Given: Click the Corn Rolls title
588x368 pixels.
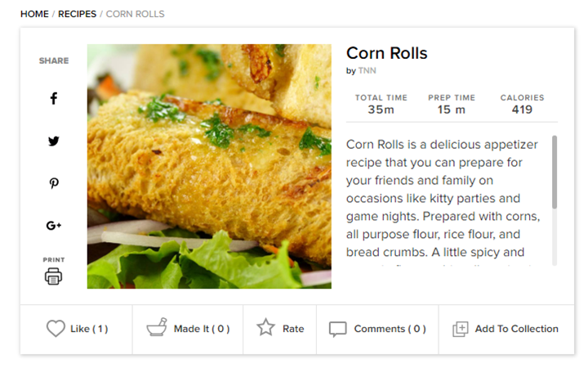Looking at the screenshot, I should coord(386,53).
